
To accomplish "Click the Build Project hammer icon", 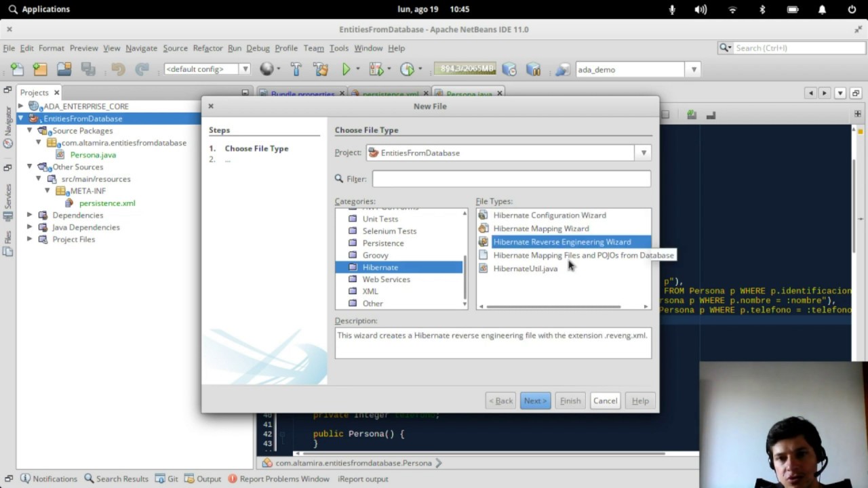I will (x=296, y=69).
